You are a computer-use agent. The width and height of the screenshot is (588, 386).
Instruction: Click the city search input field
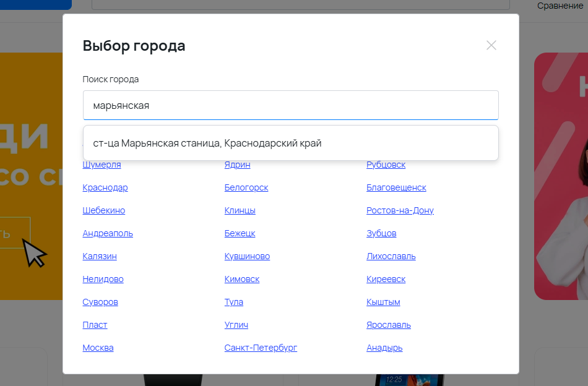click(x=290, y=106)
